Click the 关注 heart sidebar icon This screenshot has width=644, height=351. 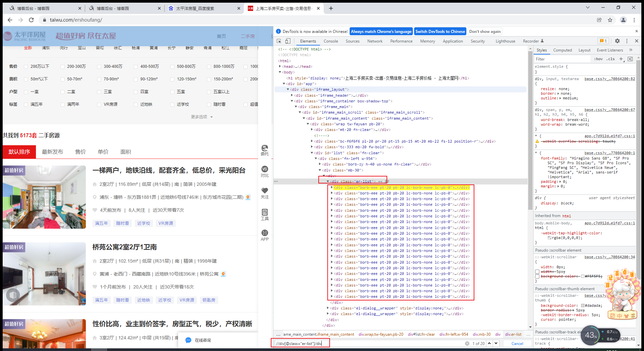coord(265,193)
